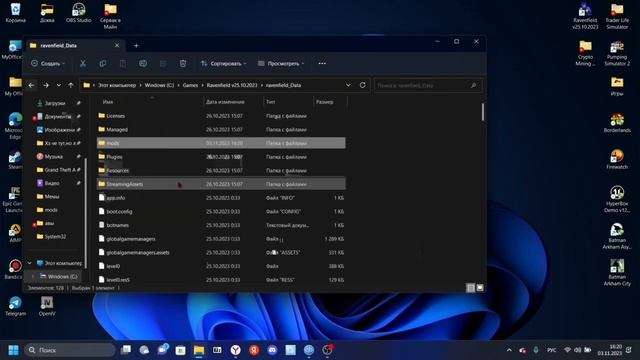This screenshot has height=360, width=640.
Task: Go back with the left arrow button
Action: (31, 85)
